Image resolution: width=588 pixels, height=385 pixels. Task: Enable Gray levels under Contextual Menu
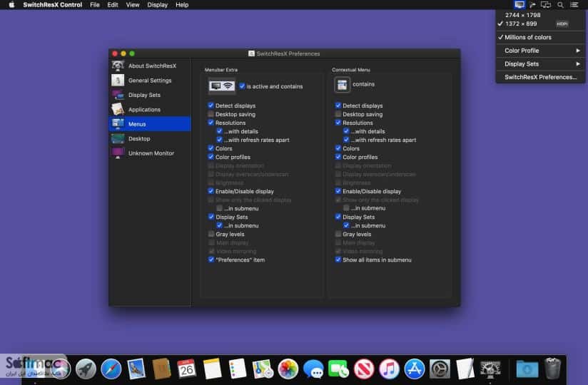(x=338, y=234)
